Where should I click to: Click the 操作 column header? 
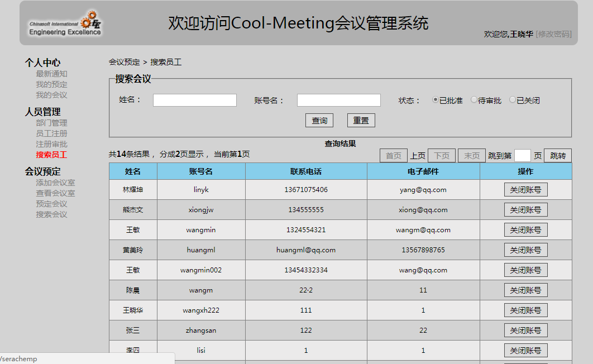[525, 171]
